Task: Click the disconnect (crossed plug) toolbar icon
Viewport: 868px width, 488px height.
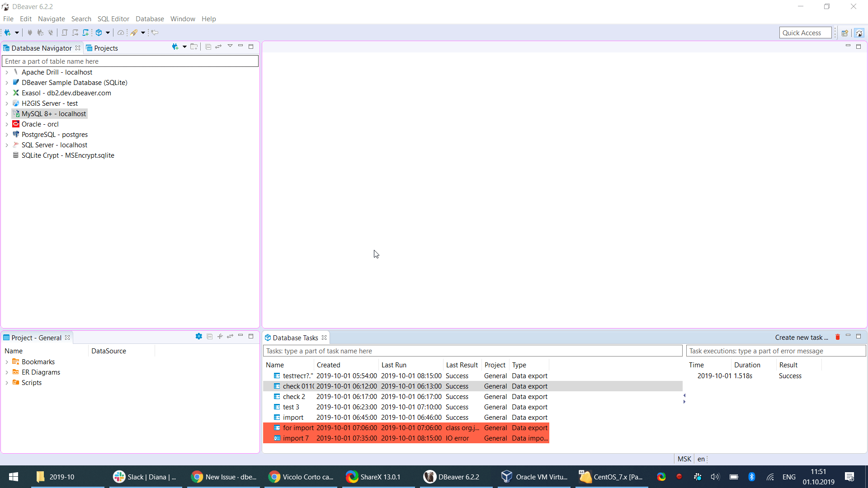Action: [50, 33]
